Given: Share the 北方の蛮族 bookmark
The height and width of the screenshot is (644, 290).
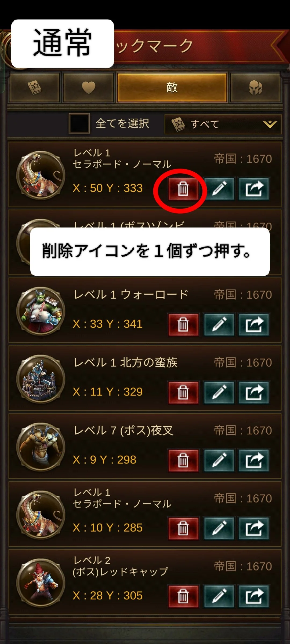Looking at the screenshot, I should [x=254, y=392].
